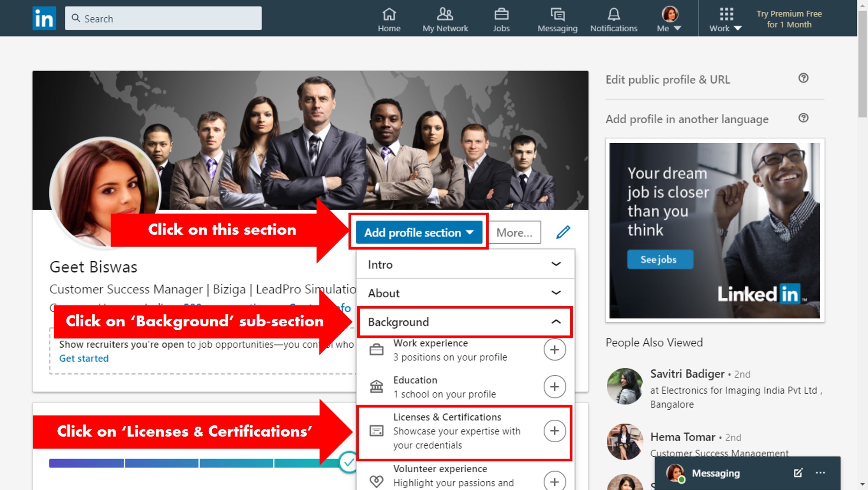Open the Home feed icon

click(389, 15)
